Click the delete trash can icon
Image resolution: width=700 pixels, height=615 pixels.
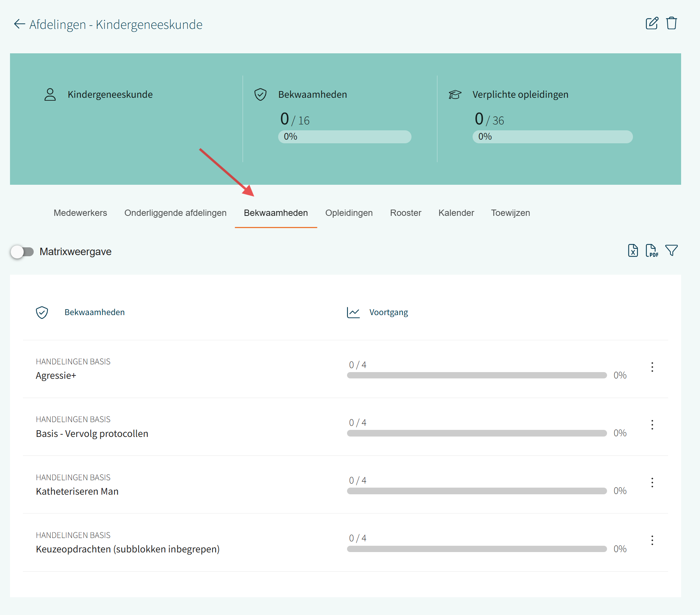[671, 23]
